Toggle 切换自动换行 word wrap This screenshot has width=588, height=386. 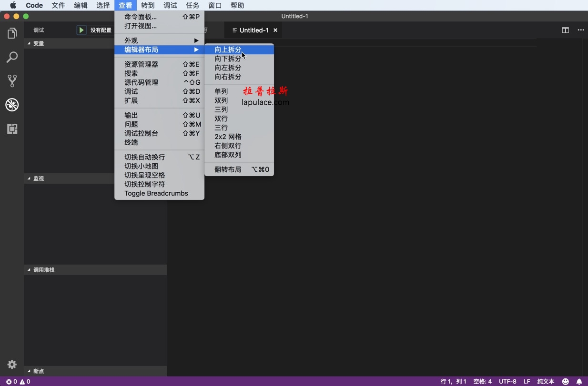(159, 157)
